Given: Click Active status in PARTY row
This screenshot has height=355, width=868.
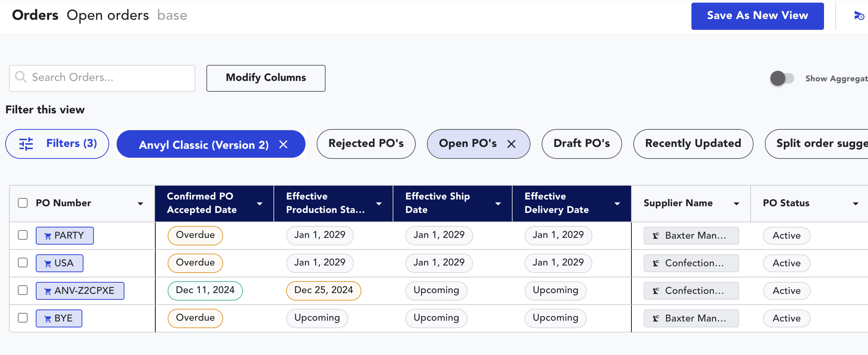Looking at the screenshot, I should [787, 236].
